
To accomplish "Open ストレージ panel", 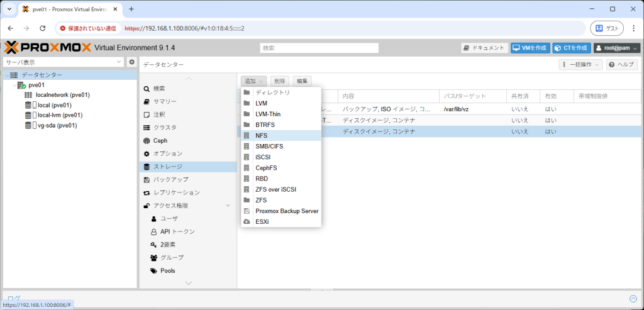I will [x=188, y=167].
